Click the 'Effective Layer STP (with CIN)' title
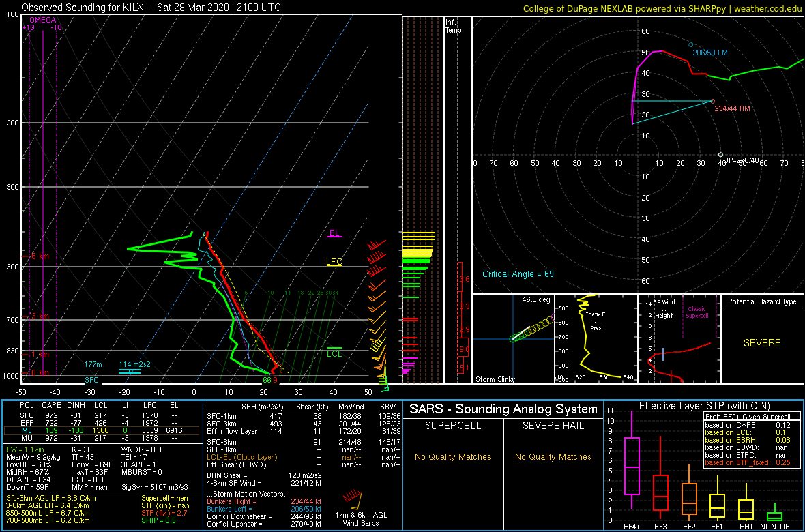This screenshot has height=532, width=805. pos(703,406)
